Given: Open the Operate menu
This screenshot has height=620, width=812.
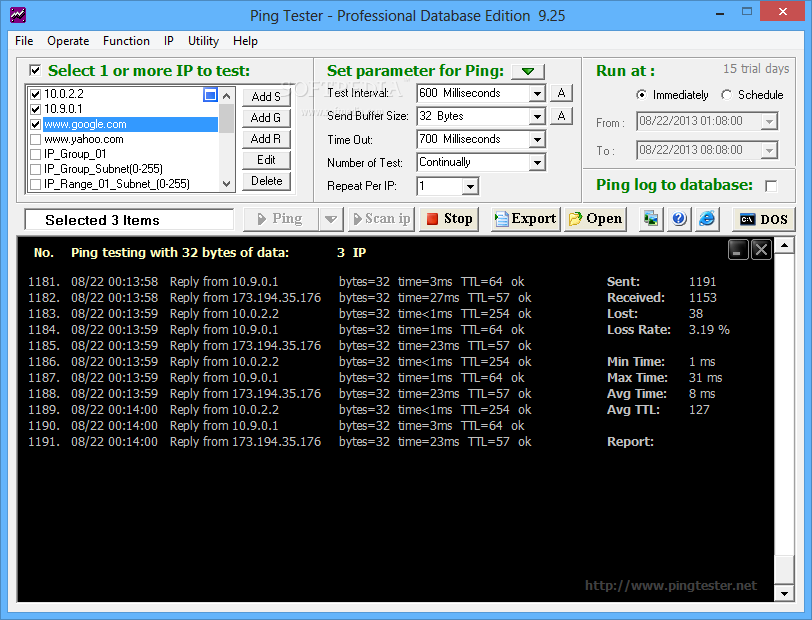Looking at the screenshot, I should 68,41.
